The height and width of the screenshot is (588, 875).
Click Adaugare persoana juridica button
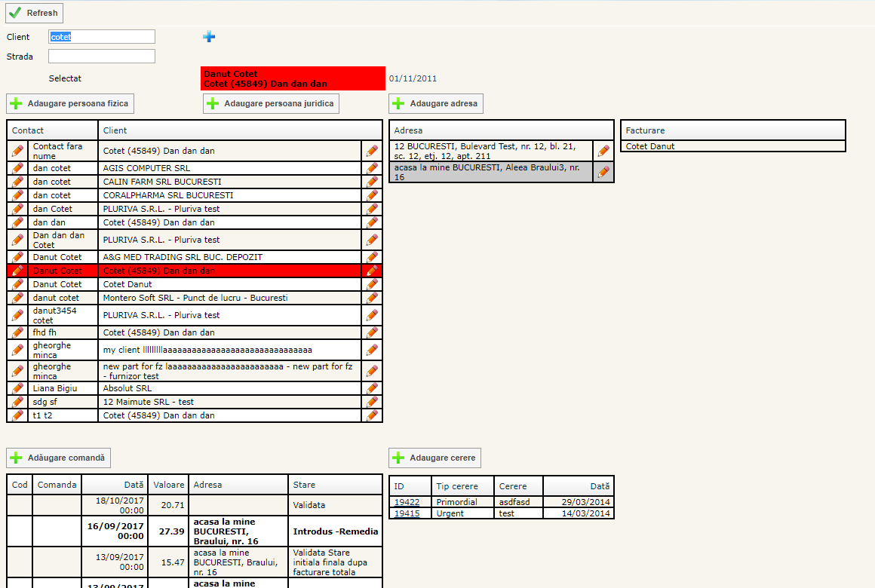point(271,103)
